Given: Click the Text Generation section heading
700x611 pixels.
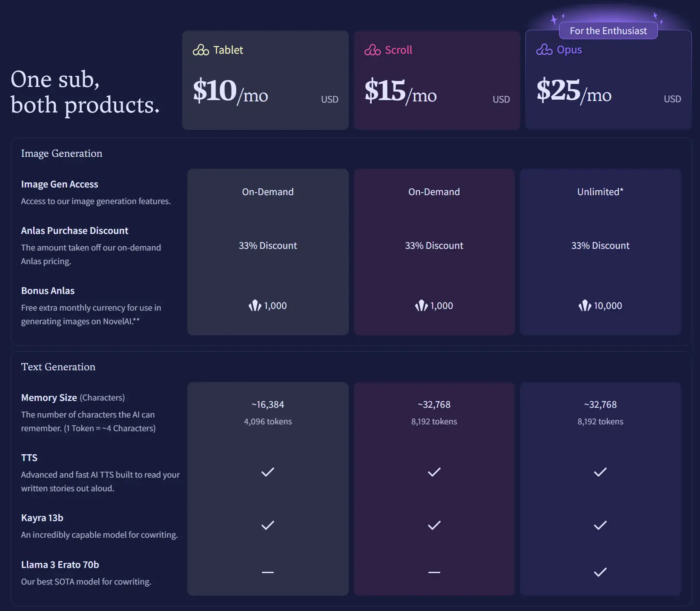Looking at the screenshot, I should (x=58, y=367).
